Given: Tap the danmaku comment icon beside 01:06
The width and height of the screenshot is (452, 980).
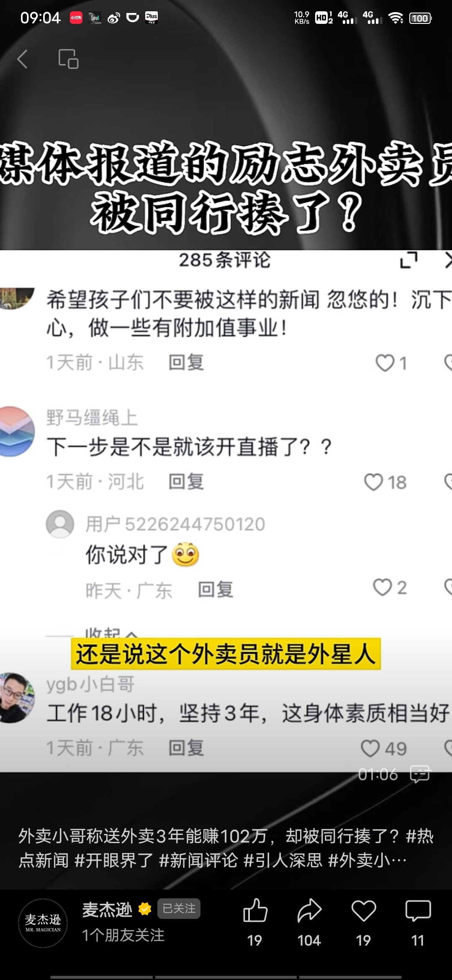Looking at the screenshot, I should coord(421,774).
